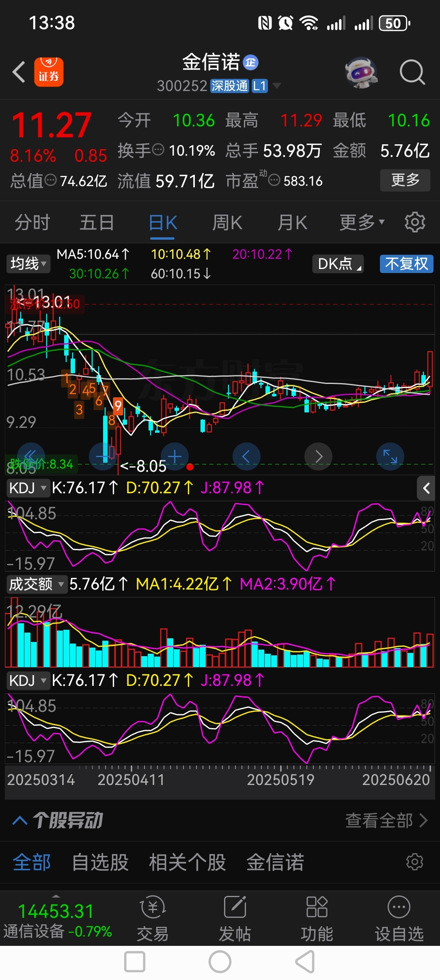This screenshot has width=440, height=980.
Task: Tap the minus zoom-out chart button
Action: [x=103, y=456]
